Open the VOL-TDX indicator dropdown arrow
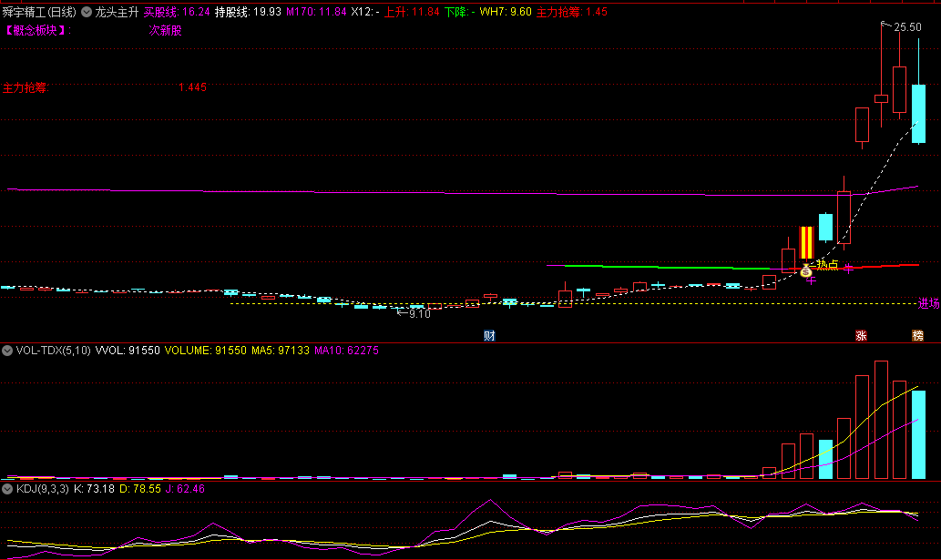Screen dimensions: 941x560 [7, 351]
